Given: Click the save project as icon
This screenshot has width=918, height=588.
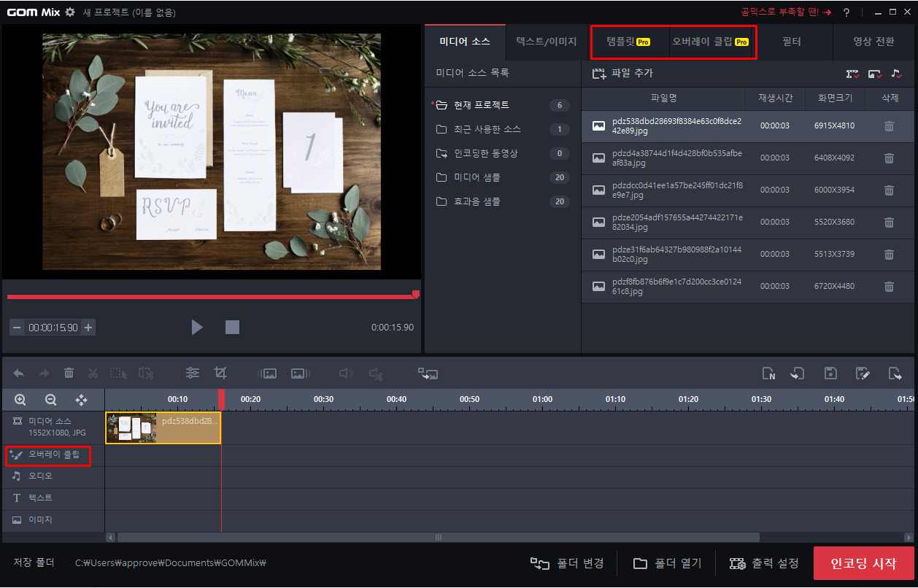Looking at the screenshot, I should 863,373.
